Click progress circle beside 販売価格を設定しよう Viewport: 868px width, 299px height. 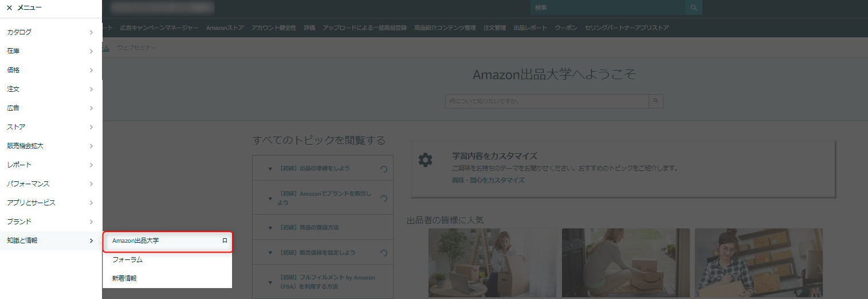click(384, 253)
